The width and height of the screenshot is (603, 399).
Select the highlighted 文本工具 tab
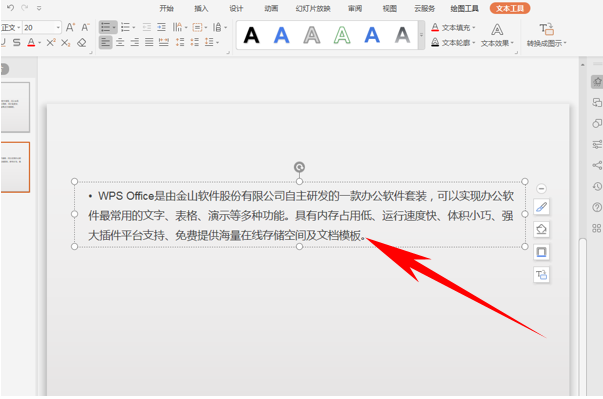point(510,8)
